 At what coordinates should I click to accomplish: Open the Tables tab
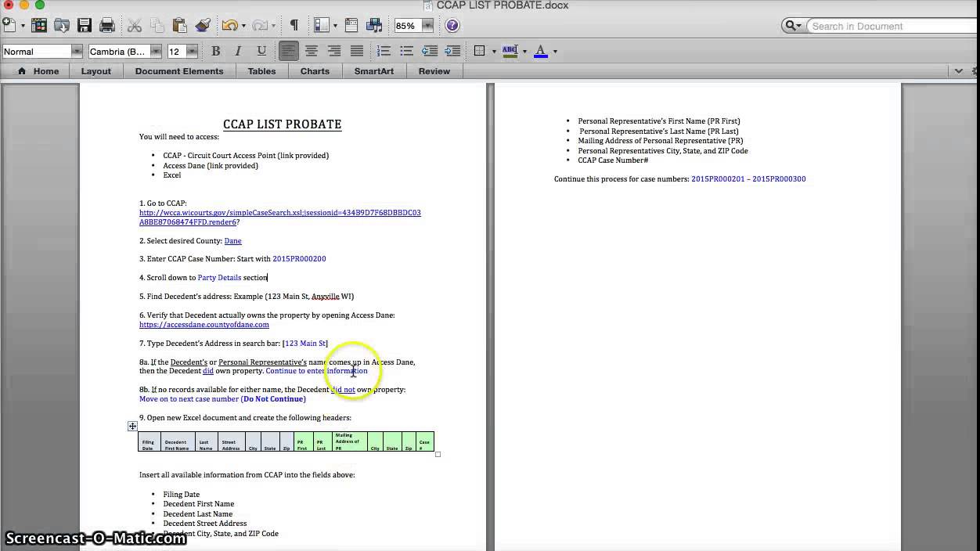(261, 71)
